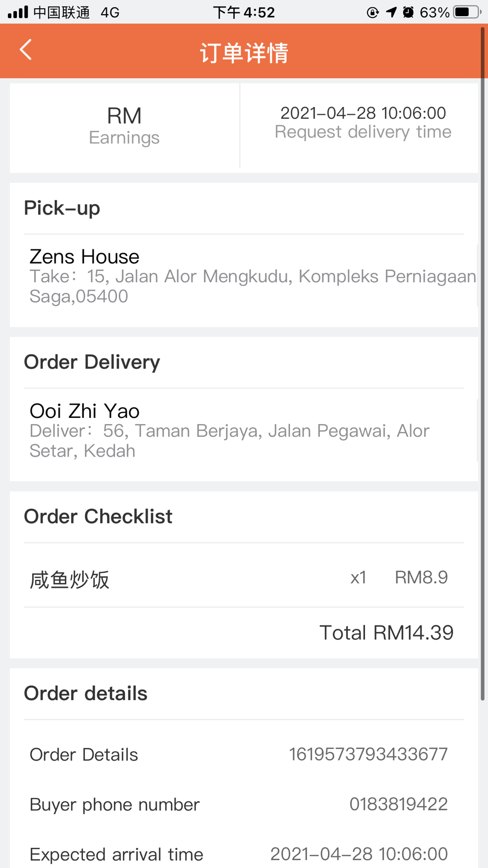Tap the order number 1619573793433677
This screenshot has height=868, width=488.
(368, 754)
